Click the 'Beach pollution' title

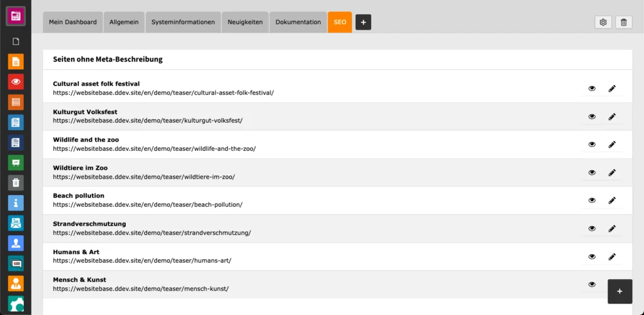coord(79,196)
